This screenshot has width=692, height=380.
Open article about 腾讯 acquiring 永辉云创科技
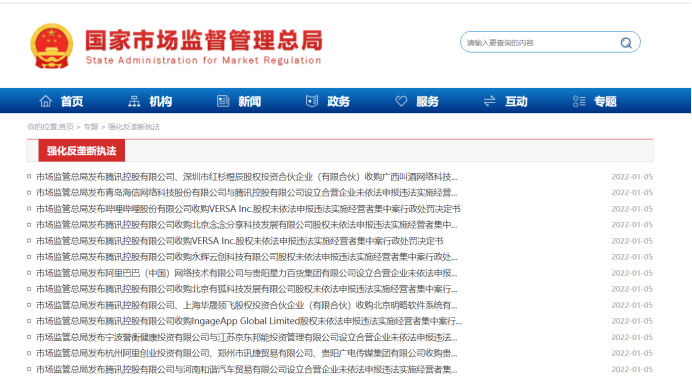pyautogui.click(x=247, y=257)
